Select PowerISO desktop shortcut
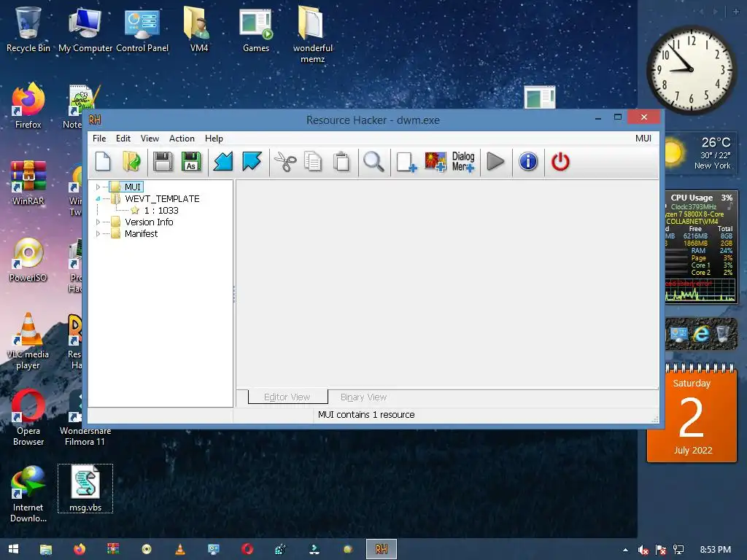This screenshot has width=747, height=560. (x=28, y=260)
